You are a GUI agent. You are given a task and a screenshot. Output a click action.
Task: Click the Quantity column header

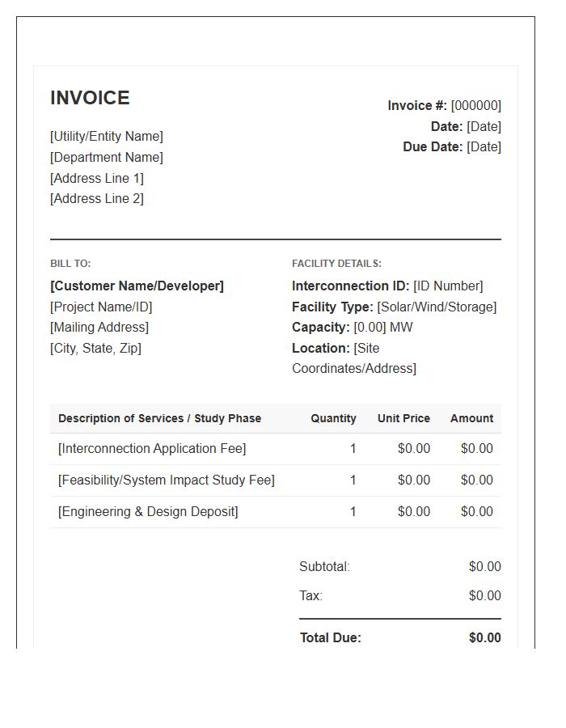click(x=334, y=419)
